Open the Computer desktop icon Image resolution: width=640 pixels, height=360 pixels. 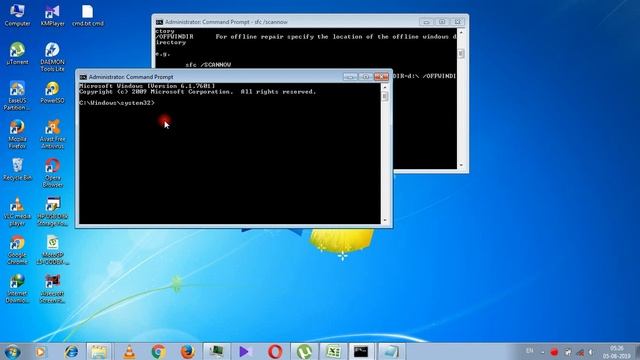point(17,16)
